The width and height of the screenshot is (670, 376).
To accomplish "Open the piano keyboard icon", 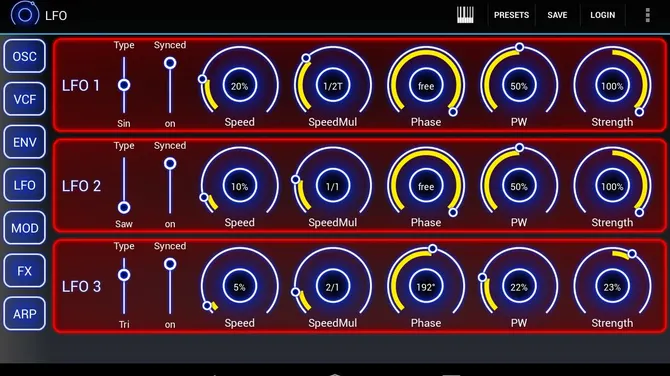I will coord(465,15).
